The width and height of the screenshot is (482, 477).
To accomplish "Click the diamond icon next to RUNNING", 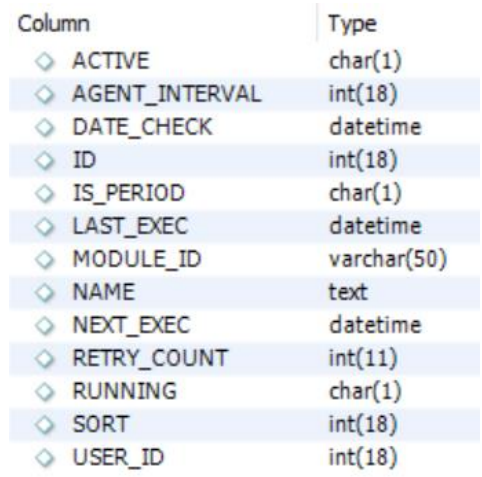I will (x=44, y=392).
